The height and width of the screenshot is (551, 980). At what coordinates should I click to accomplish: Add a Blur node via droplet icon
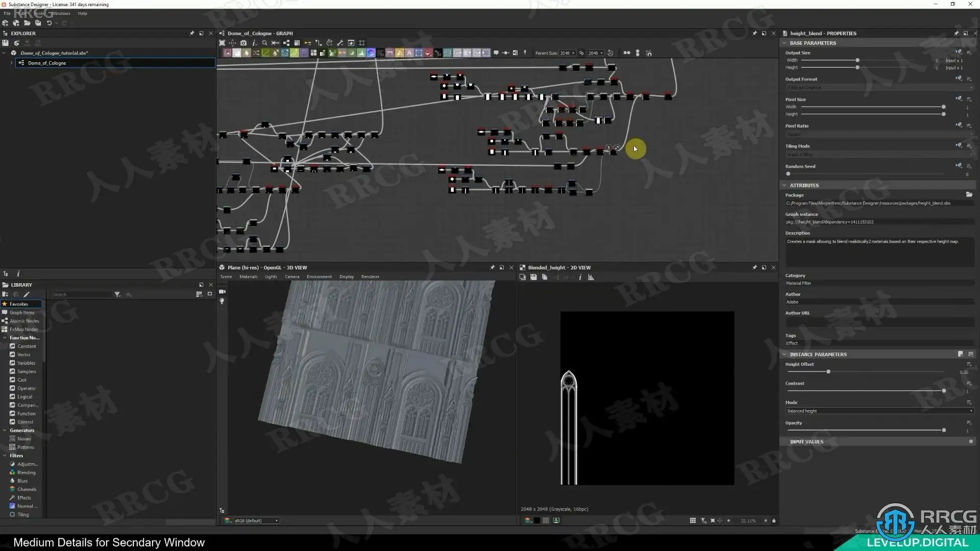tap(247, 53)
